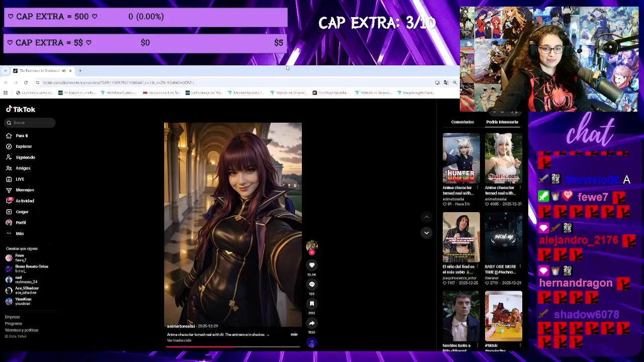Viewport: 644px width, 362px height.
Task: Open the Medalist Episodio bookmark
Action: (246, 93)
